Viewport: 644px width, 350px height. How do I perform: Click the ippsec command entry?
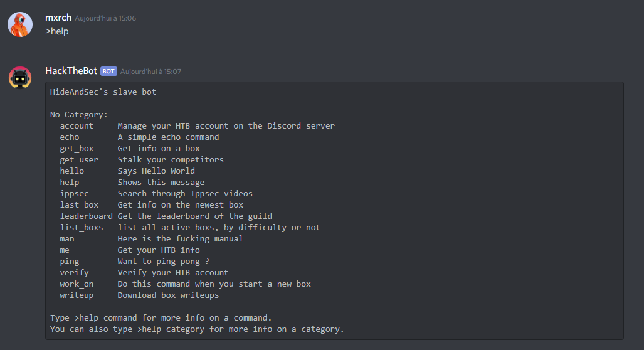coord(75,193)
